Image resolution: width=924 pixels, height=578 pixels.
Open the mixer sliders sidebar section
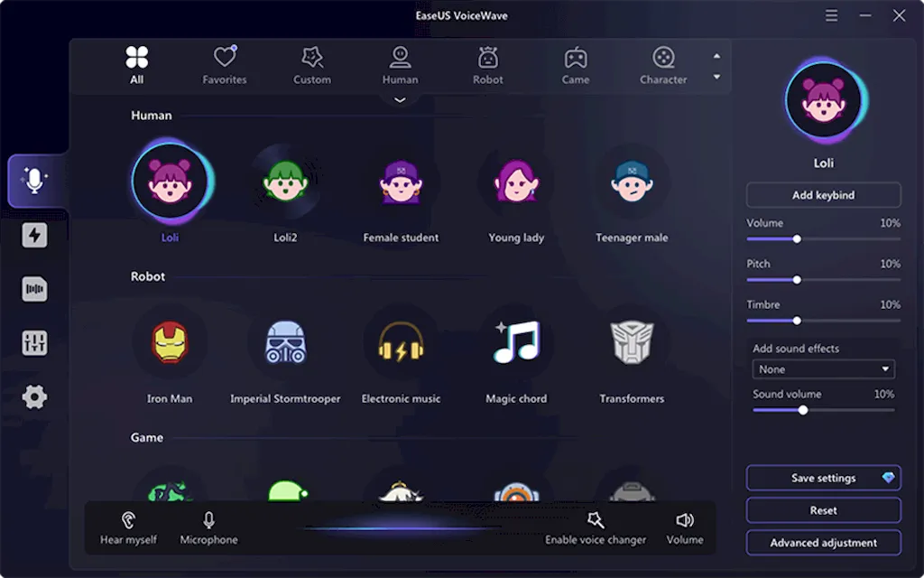(x=34, y=342)
